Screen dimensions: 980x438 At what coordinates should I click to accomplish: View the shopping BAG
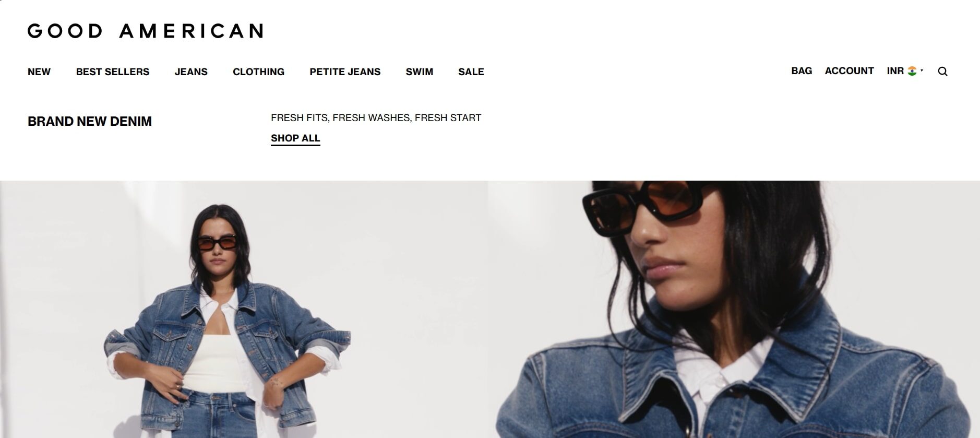click(802, 71)
